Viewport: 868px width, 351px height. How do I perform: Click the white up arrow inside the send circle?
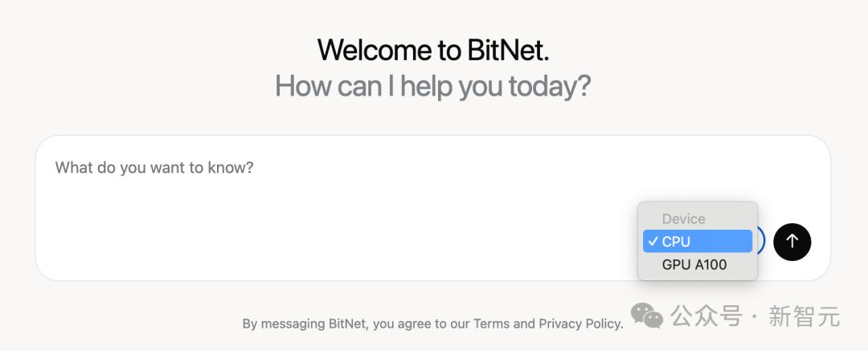(x=792, y=242)
